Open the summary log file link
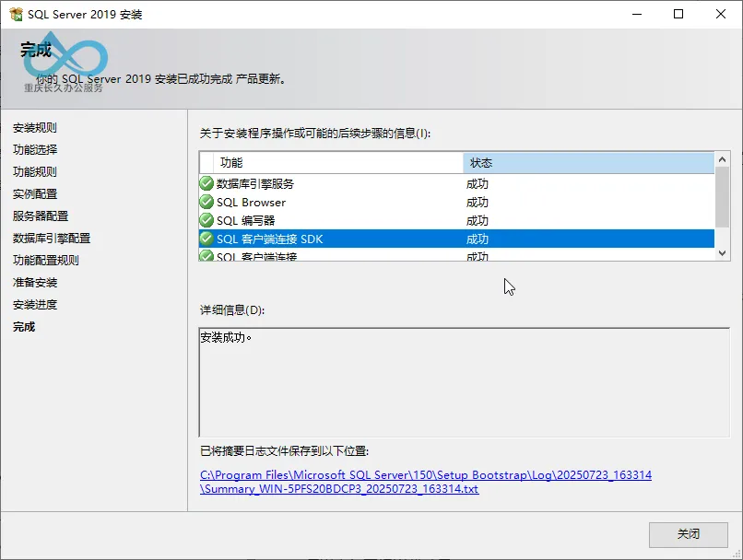Screen dimensions: 743x560 pos(426,482)
